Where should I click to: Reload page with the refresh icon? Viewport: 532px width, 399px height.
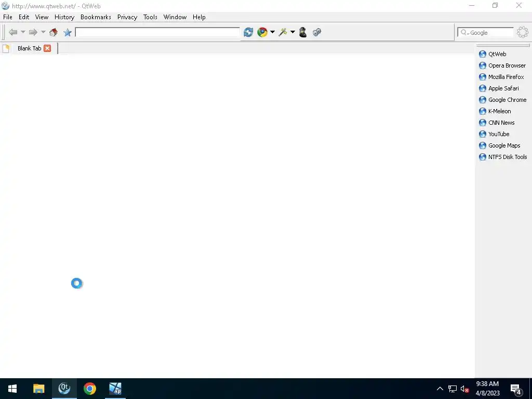pyautogui.click(x=248, y=32)
